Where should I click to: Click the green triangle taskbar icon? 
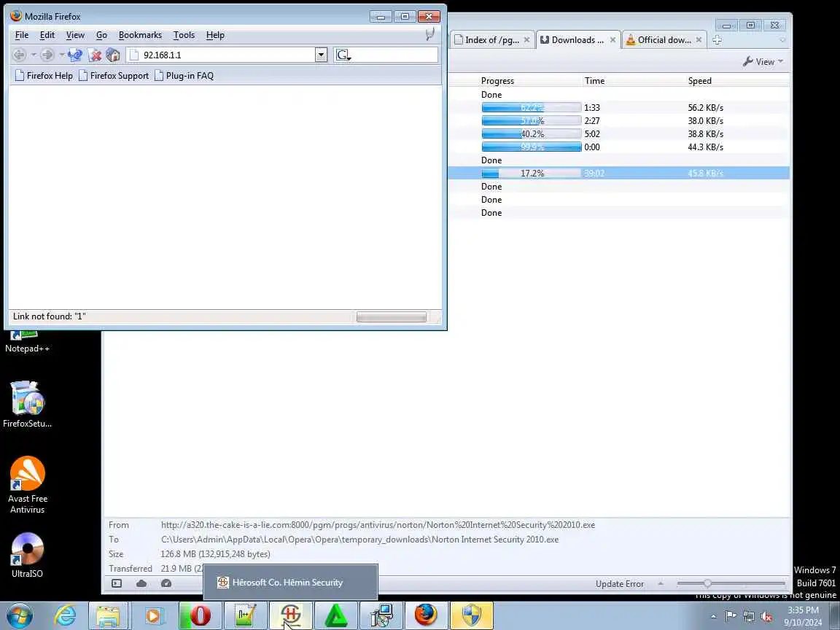click(x=336, y=615)
